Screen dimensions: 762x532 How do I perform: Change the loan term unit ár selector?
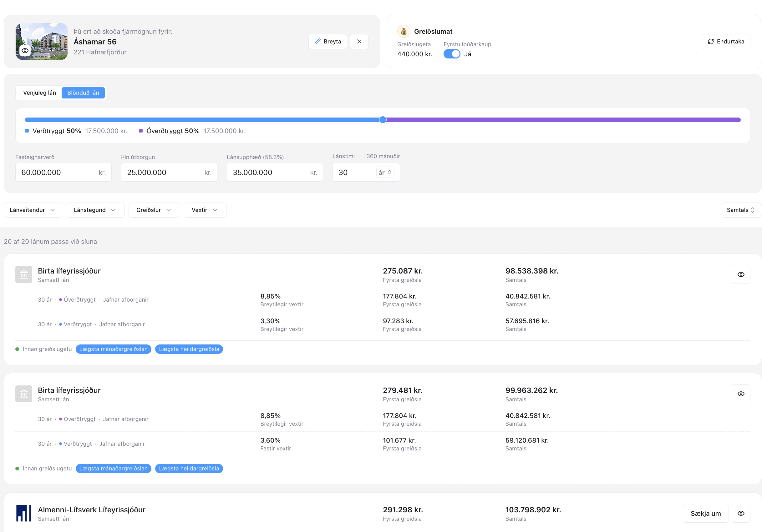pos(385,173)
